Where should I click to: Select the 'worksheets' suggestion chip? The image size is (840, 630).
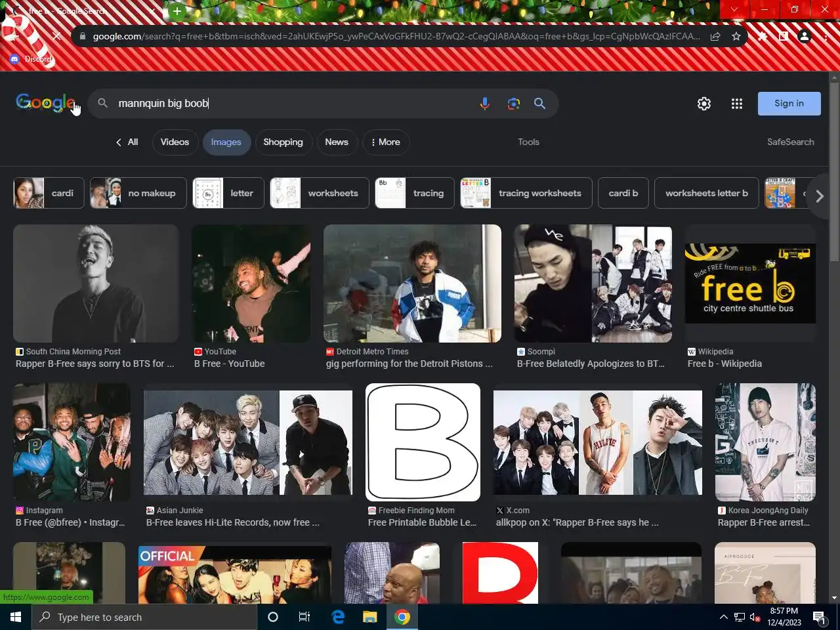[320, 193]
